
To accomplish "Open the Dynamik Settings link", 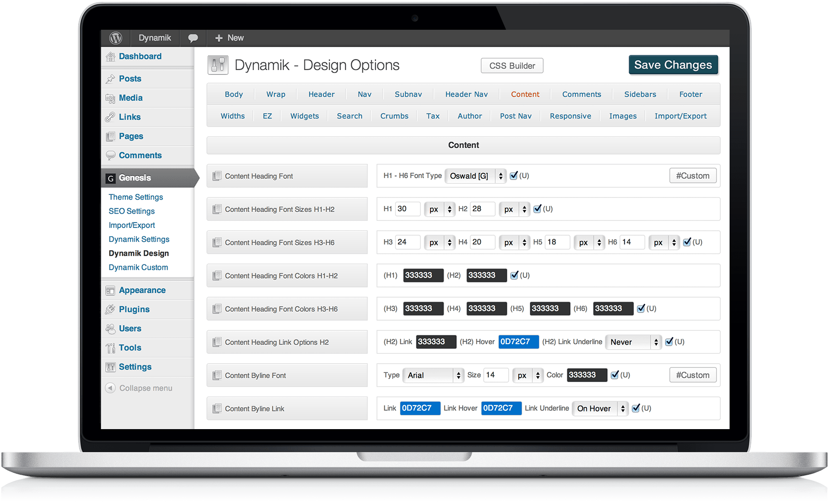I will [139, 239].
